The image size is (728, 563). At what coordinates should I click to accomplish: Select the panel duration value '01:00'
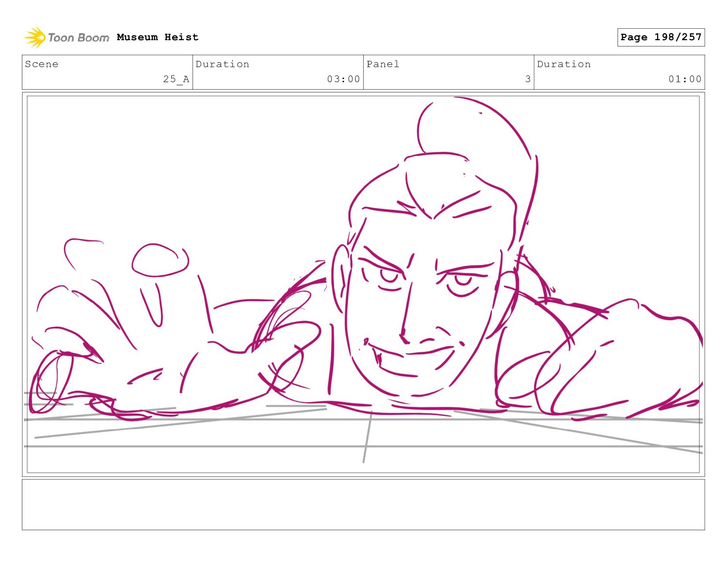click(x=685, y=79)
